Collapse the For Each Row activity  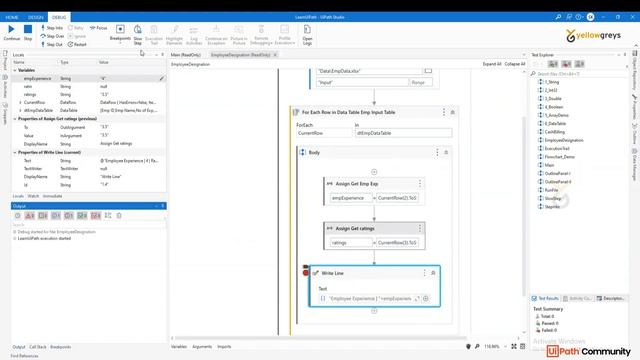(x=453, y=112)
